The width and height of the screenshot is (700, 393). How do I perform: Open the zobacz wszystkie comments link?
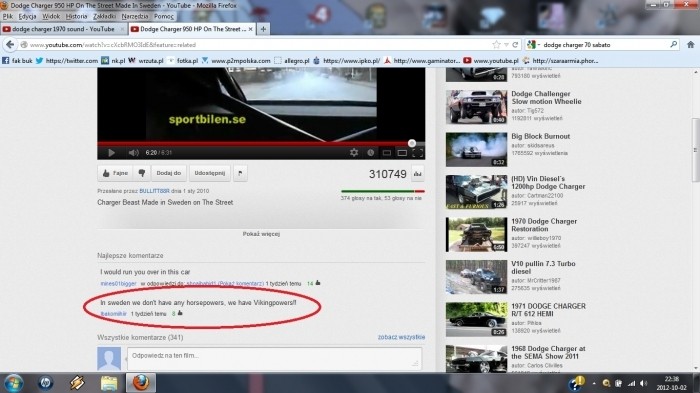click(x=401, y=337)
